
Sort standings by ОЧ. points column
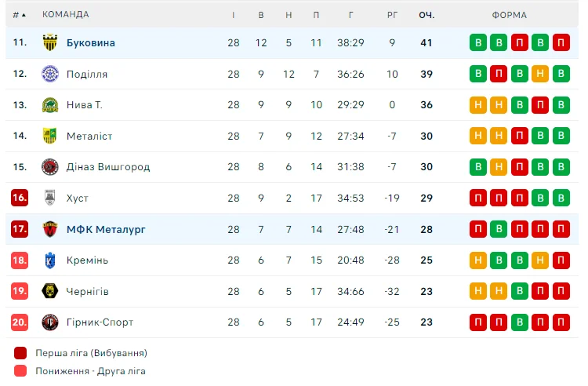click(x=426, y=15)
